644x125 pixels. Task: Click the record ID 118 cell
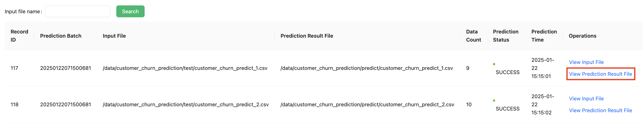pyautogui.click(x=15, y=105)
